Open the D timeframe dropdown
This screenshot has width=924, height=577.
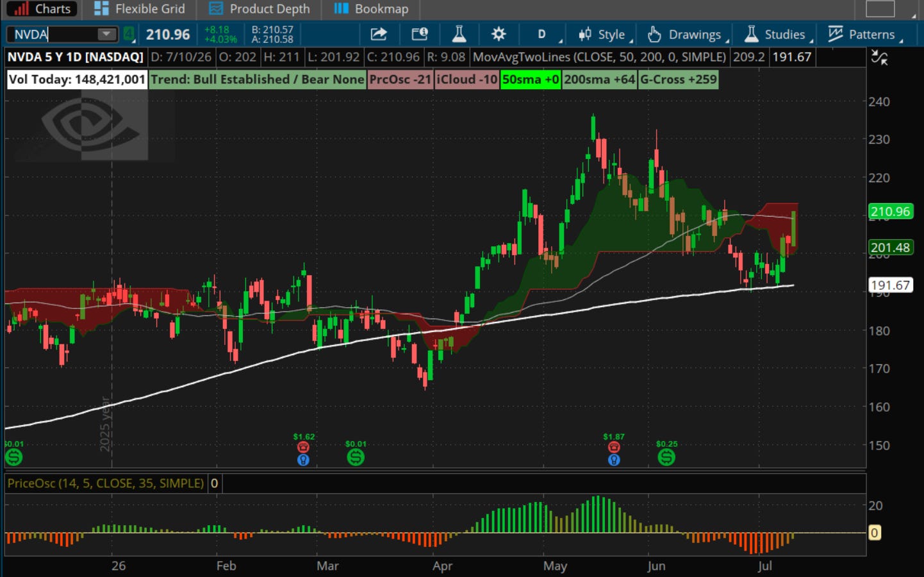[x=542, y=34]
